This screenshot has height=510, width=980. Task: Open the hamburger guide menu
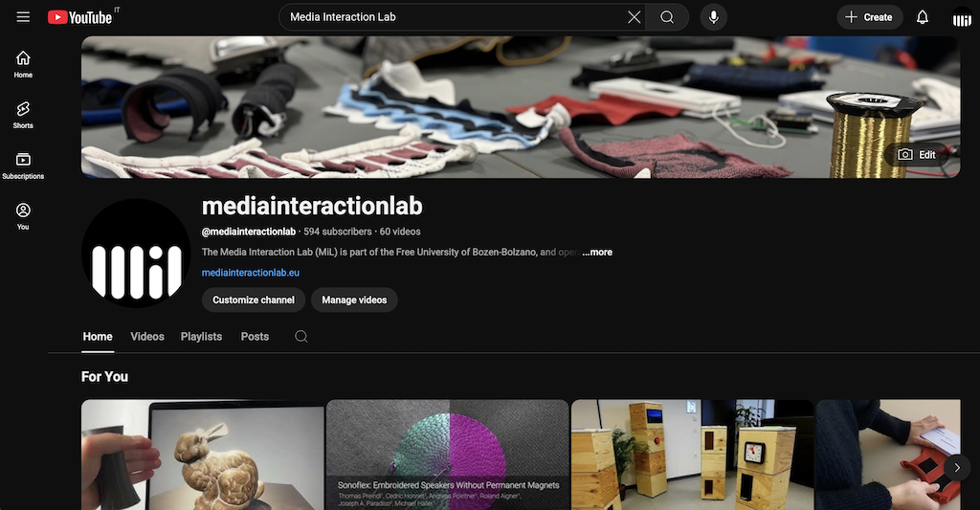(x=23, y=17)
